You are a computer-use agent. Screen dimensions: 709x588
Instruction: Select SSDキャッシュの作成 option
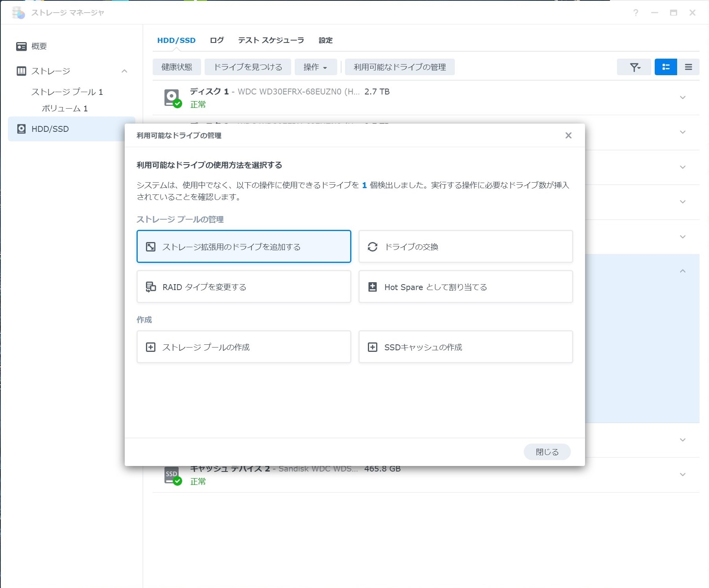pyautogui.click(x=465, y=347)
